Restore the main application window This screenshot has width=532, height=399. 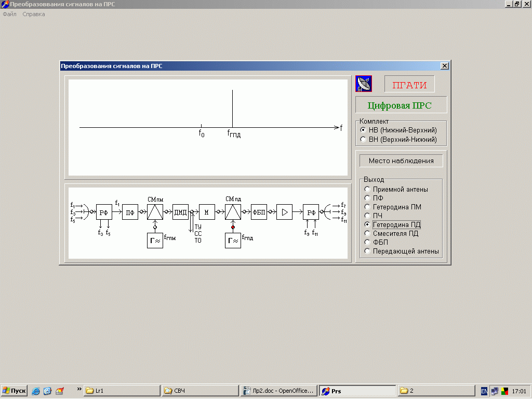[x=517, y=4]
